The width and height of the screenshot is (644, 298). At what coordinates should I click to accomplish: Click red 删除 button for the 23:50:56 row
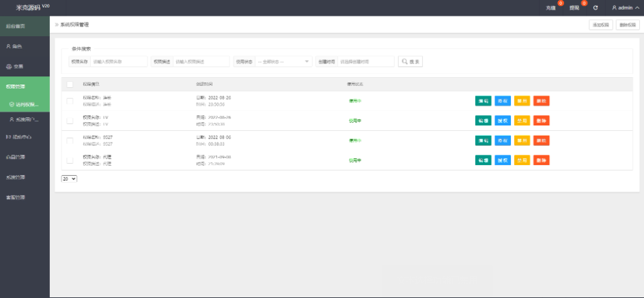coord(542,101)
